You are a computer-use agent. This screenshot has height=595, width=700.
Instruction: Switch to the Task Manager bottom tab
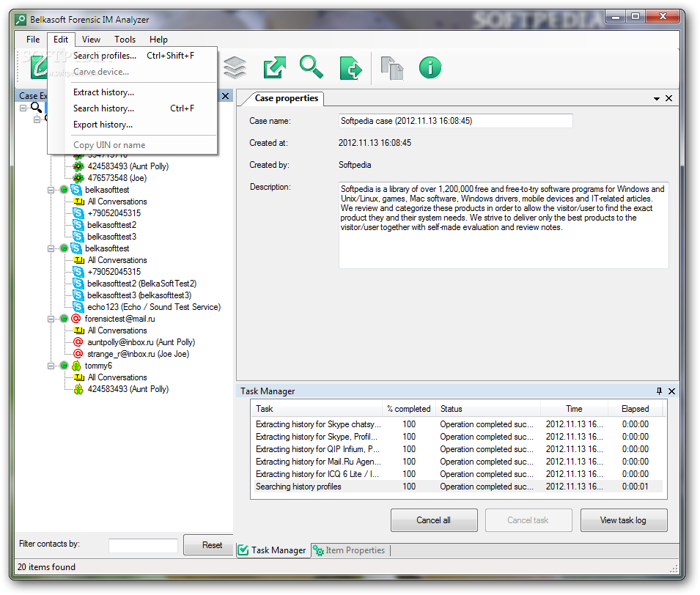tap(273, 550)
